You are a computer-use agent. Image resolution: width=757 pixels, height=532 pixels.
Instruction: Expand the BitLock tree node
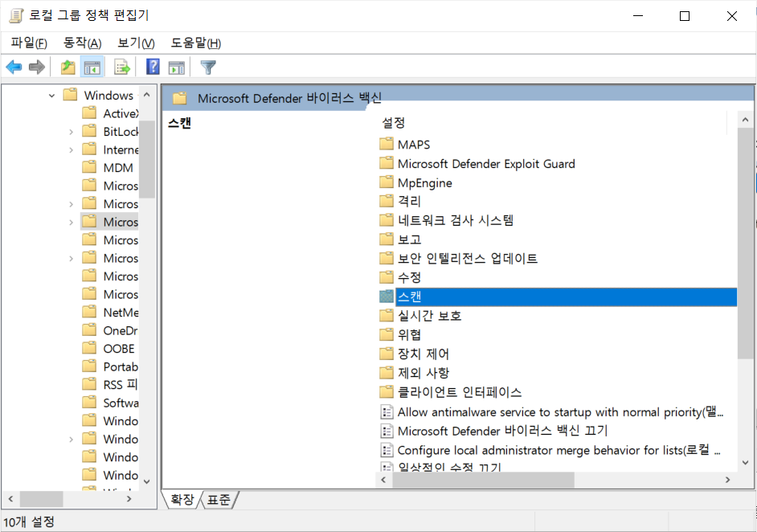(x=71, y=132)
